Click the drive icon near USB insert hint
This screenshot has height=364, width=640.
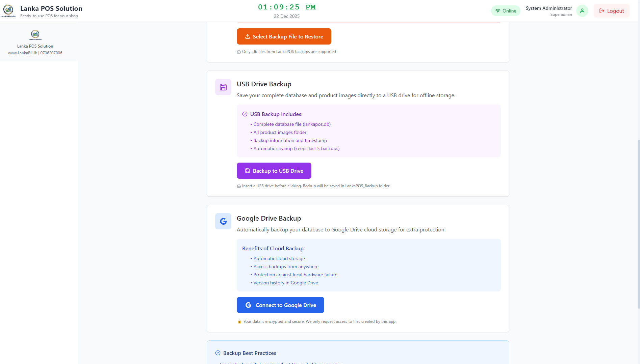[239, 186]
